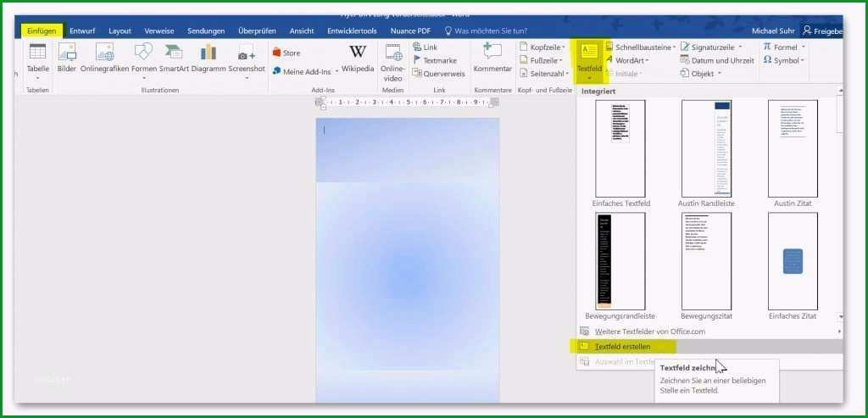Insert Datum und Uhrzeit
The height and width of the screenshot is (418, 868).
717,60
